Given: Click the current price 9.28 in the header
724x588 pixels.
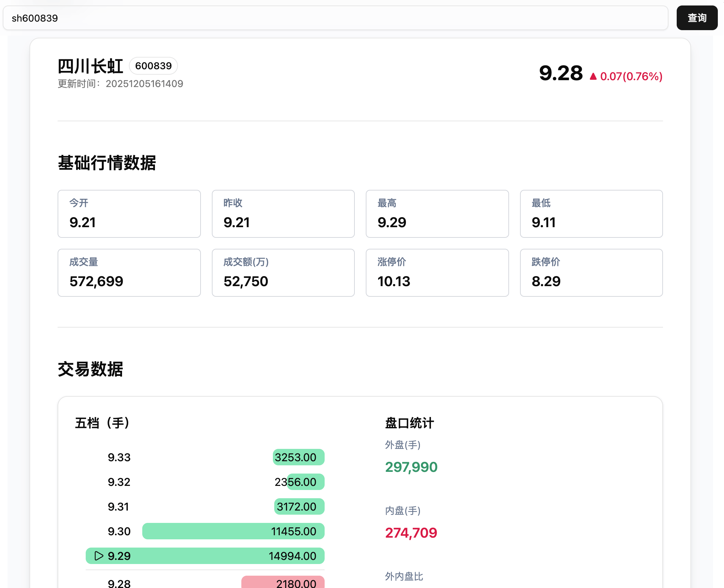Looking at the screenshot, I should (x=560, y=73).
